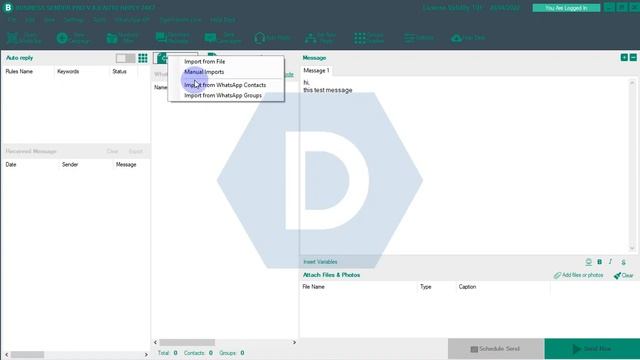Click the Schedule Send button
640x360 pixels.
pyautogui.click(x=496, y=349)
